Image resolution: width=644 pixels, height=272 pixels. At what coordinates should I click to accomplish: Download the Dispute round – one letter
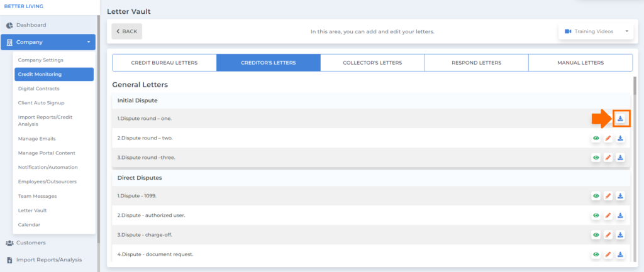pos(620,119)
